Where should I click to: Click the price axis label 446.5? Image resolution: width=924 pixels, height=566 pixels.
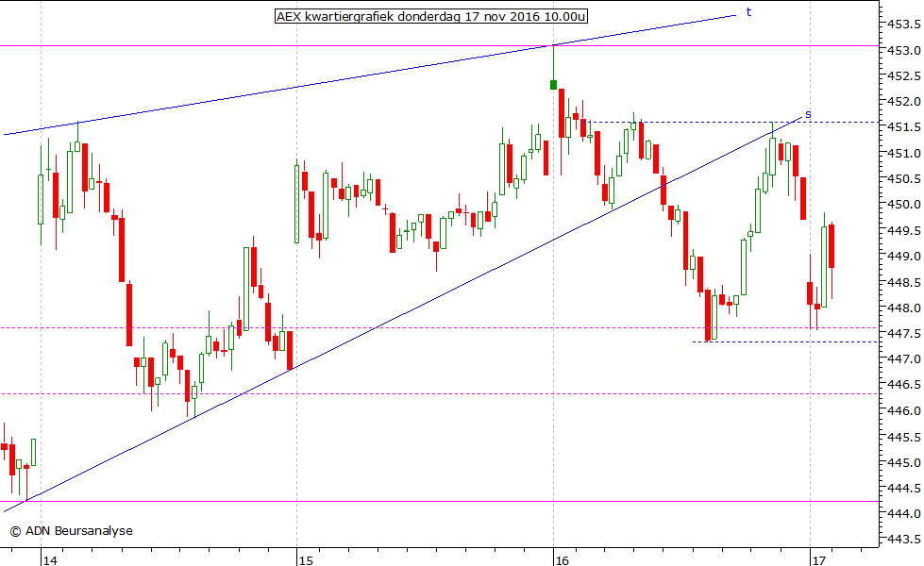904,385
